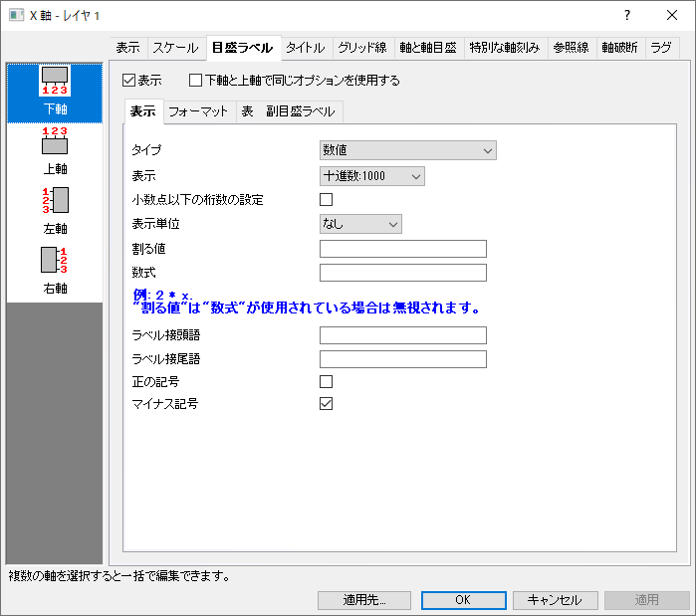This screenshot has height=616, width=696.
Task: Click the ラベル接尾語 input field
Action: pyautogui.click(x=403, y=359)
